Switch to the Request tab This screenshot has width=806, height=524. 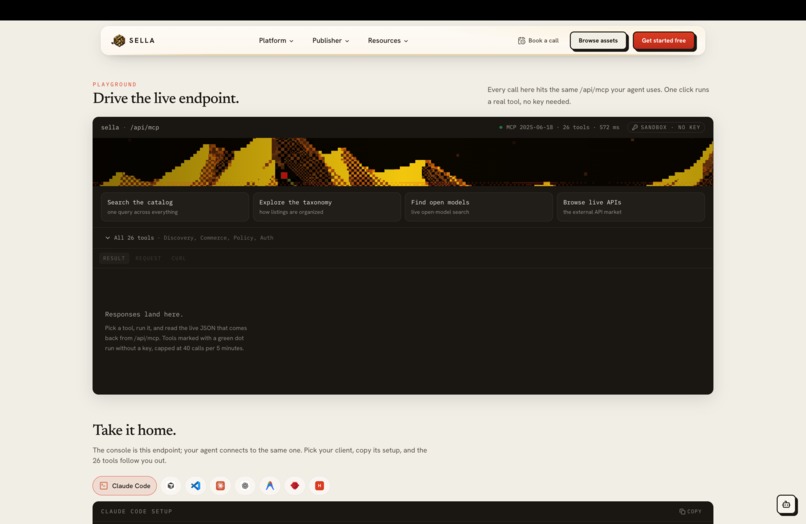(148, 258)
